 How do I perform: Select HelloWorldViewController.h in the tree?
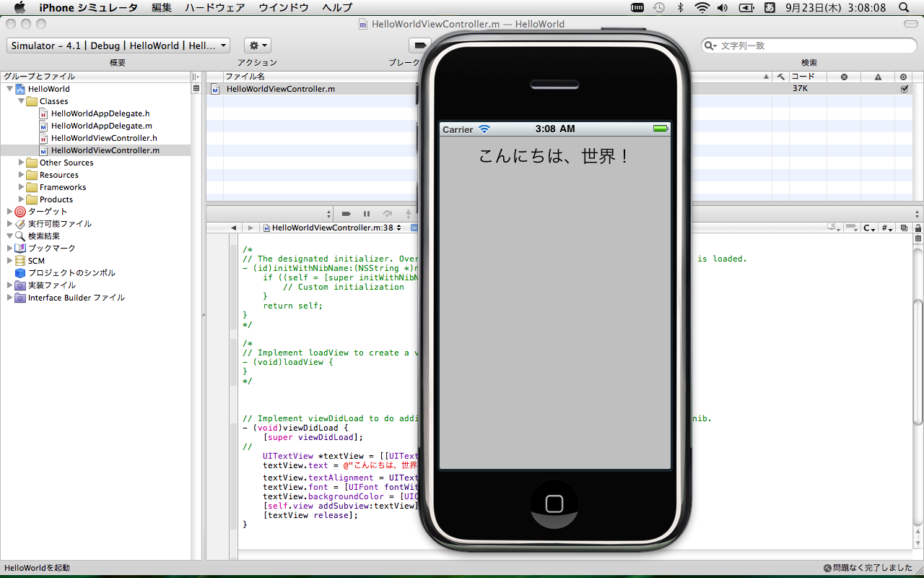tap(104, 138)
